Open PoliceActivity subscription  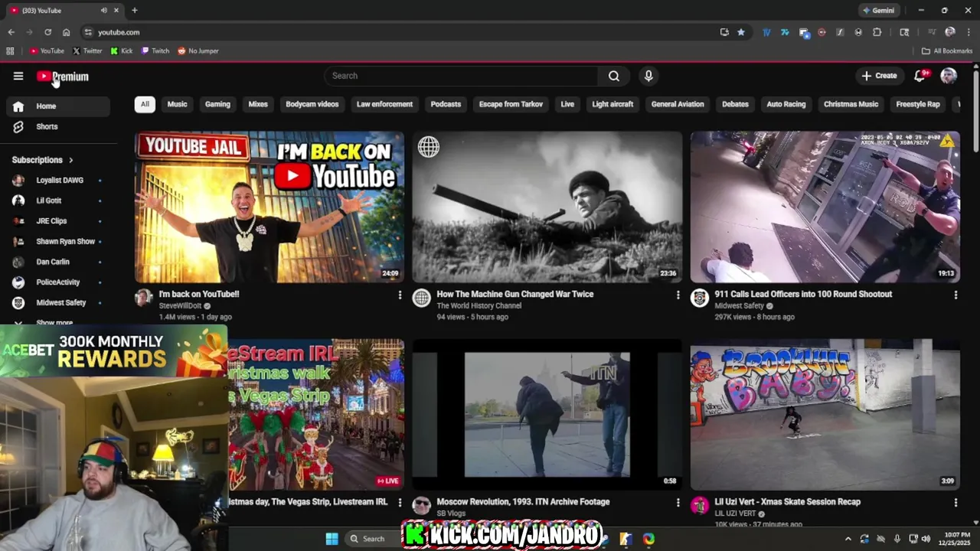tap(58, 282)
